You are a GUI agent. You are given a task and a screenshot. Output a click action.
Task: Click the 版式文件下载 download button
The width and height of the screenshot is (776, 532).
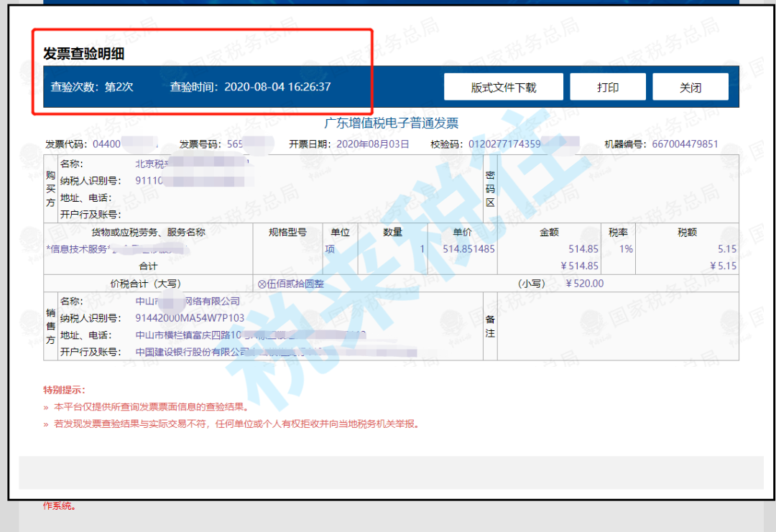tap(503, 86)
